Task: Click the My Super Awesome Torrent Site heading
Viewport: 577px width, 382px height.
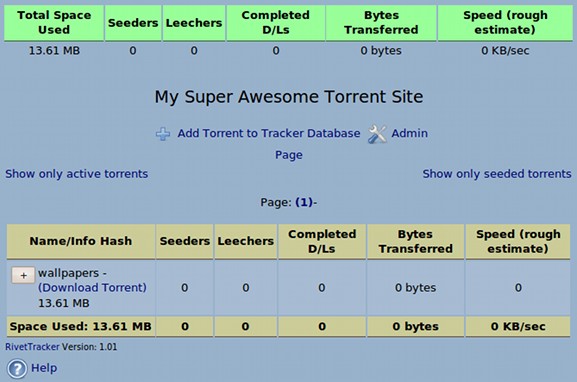Action: pyautogui.click(x=289, y=97)
